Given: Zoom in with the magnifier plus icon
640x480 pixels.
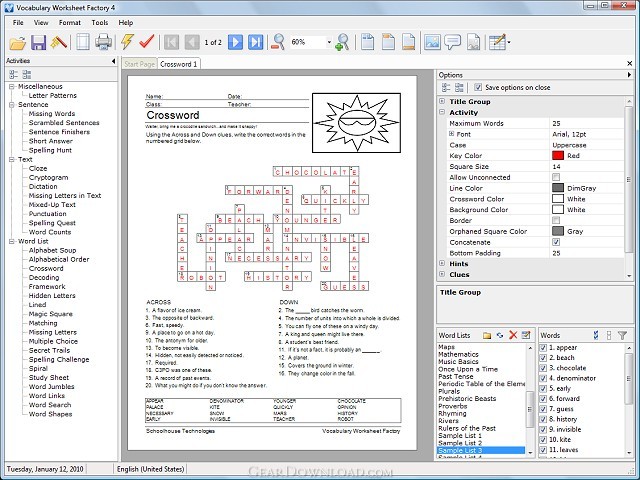Looking at the screenshot, I should click(342, 42).
